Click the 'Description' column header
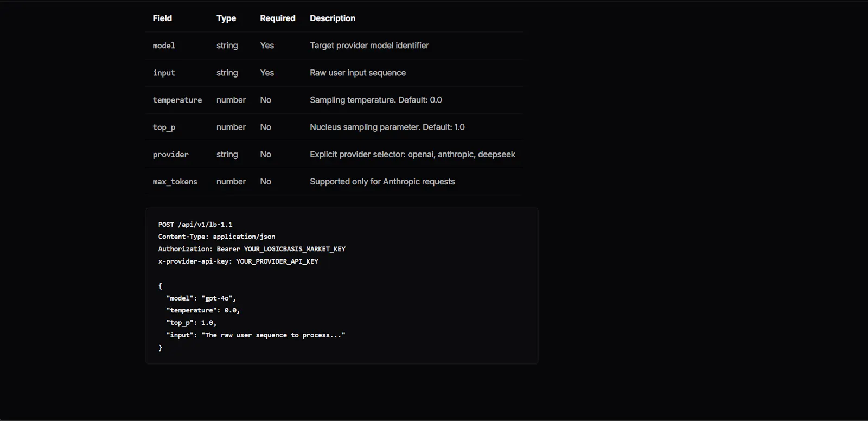The height and width of the screenshot is (421, 868). click(333, 18)
